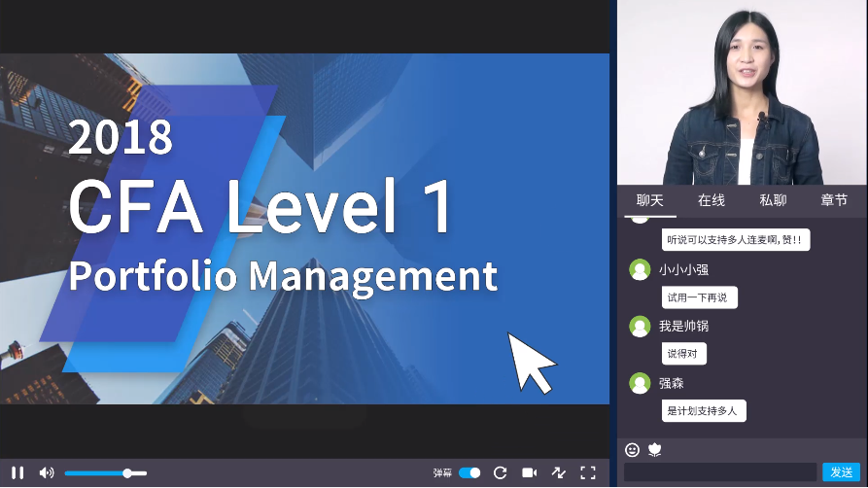This screenshot has width=868, height=488.
Task: Pause the video playback
Action: (17, 472)
